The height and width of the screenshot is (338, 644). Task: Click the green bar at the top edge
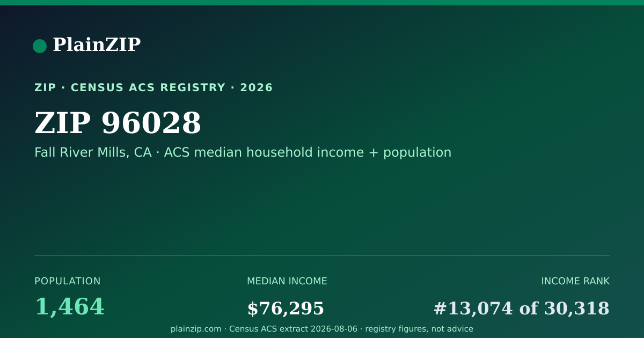click(322, 3)
